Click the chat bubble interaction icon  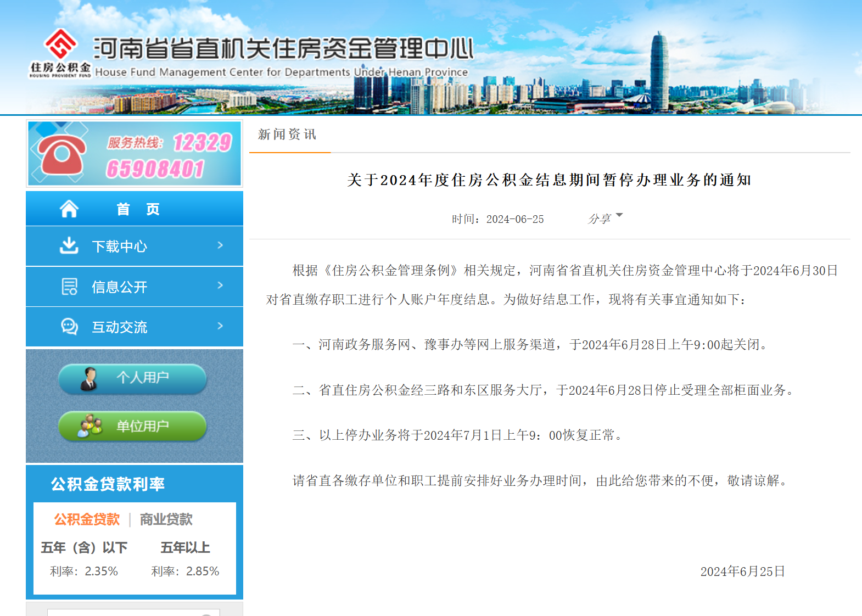pos(69,327)
